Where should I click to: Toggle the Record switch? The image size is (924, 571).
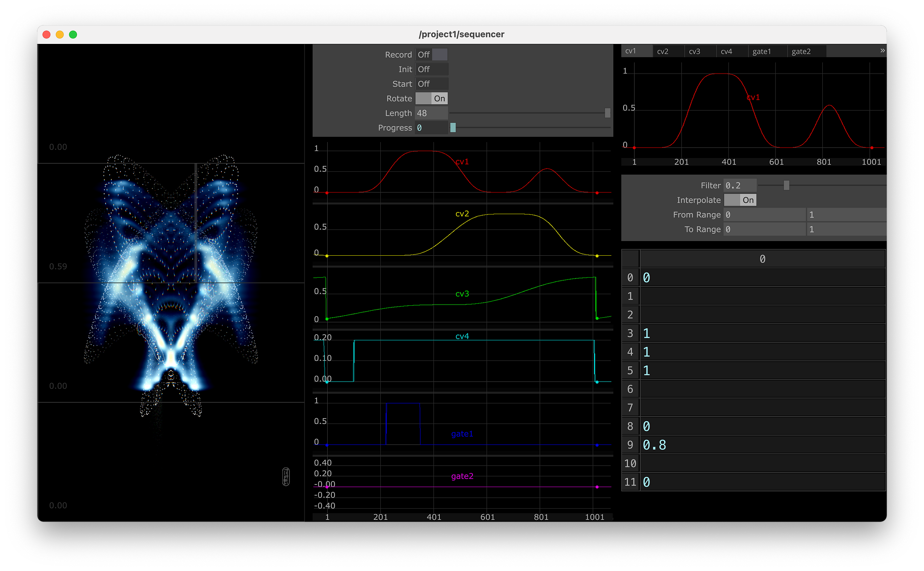coord(432,55)
